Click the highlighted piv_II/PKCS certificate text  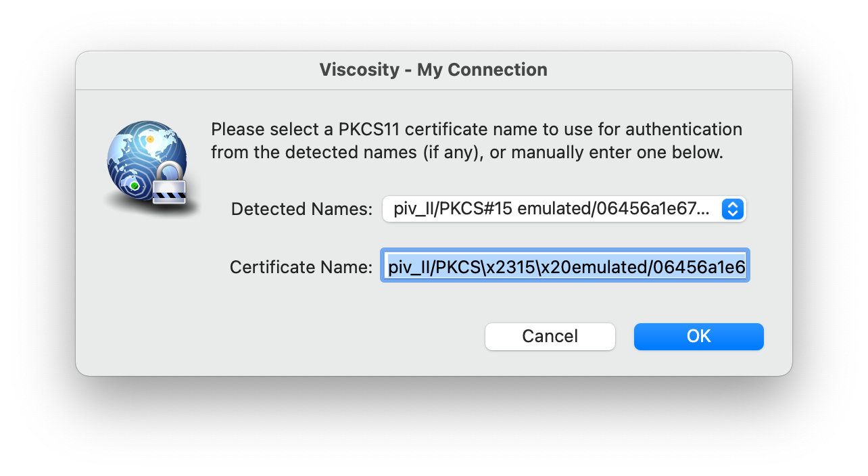point(565,267)
